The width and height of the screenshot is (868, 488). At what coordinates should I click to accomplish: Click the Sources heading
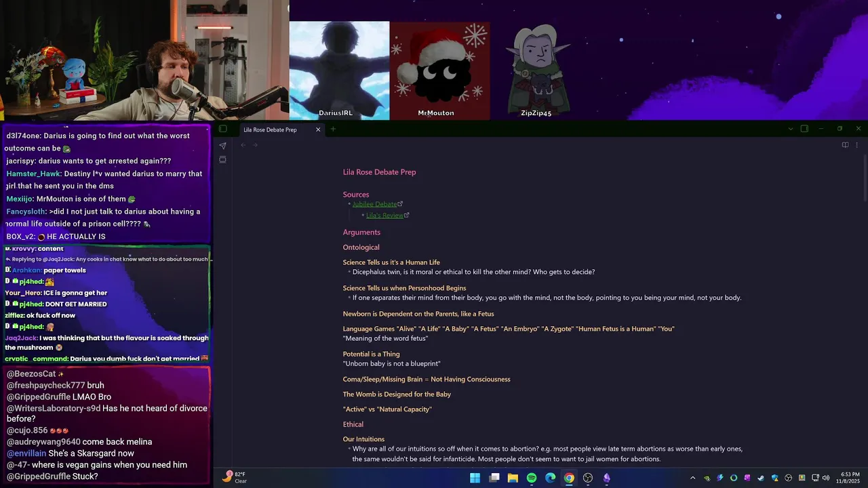point(356,195)
